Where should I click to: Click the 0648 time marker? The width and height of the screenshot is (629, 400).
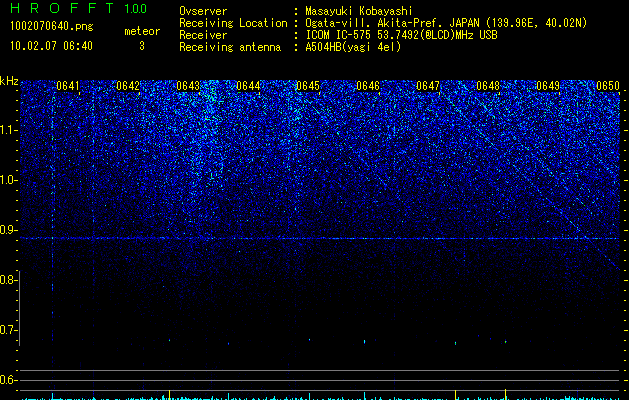click(488, 86)
